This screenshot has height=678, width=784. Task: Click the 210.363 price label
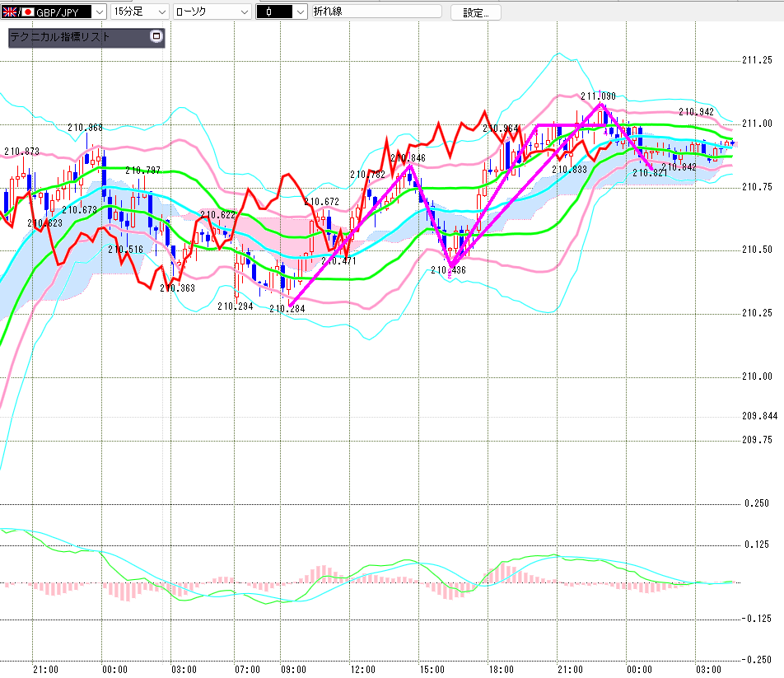pos(178,288)
